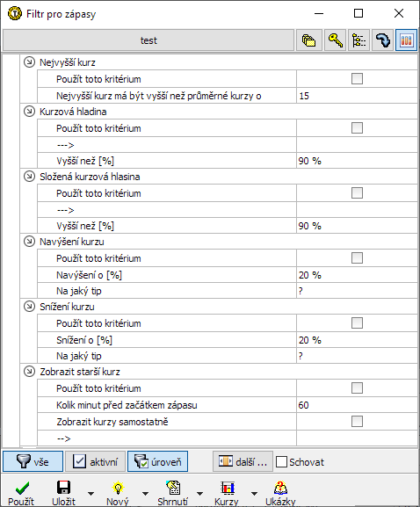Tick the Schovat checkbox
This screenshot has height=507, width=420.
click(x=281, y=461)
